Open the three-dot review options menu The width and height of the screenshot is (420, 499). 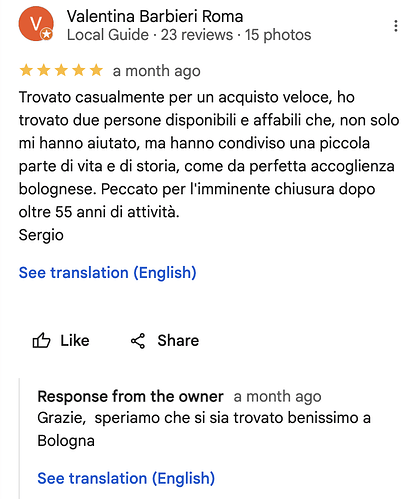[396, 26]
